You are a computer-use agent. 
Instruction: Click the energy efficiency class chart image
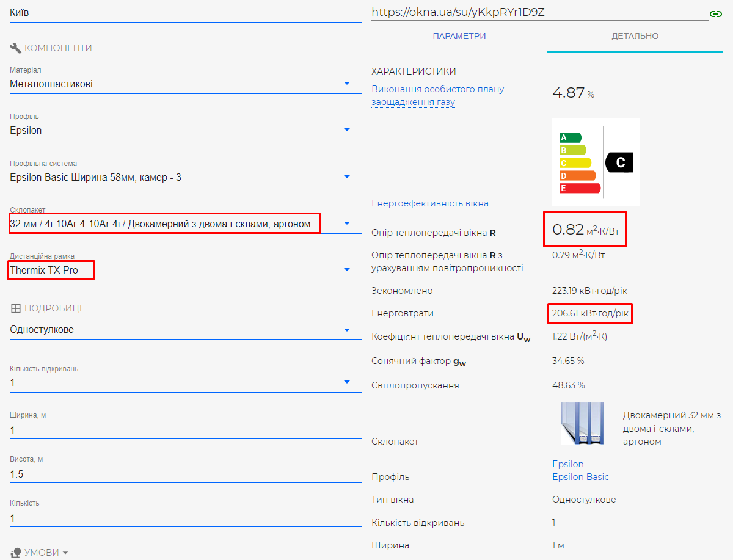click(x=596, y=162)
